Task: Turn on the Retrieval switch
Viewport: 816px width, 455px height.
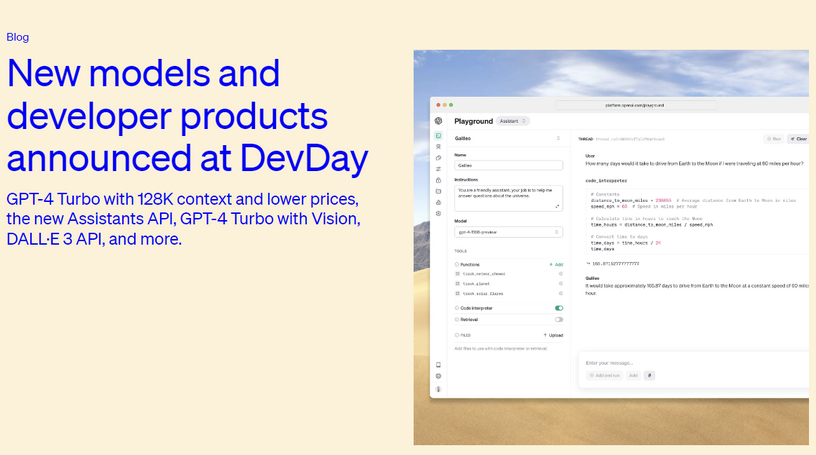Action: 559,320
